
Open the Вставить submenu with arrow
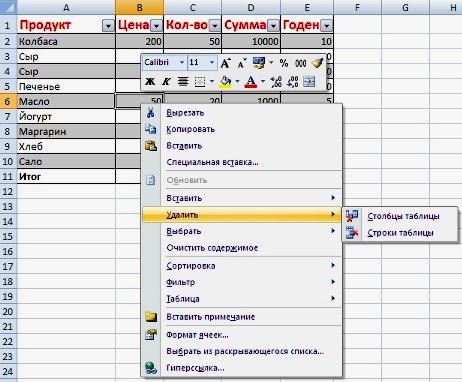pyautogui.click(x=241, y=198)
